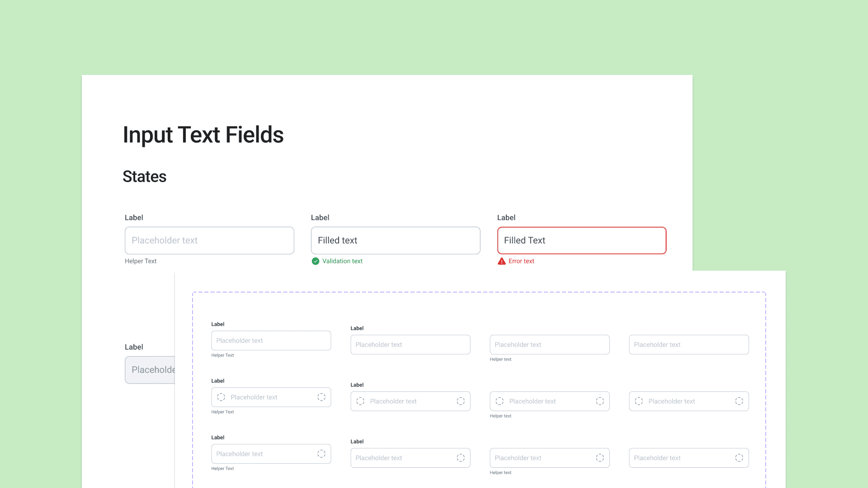Click right icon placeholder in first-column third-row field
868x488 pixels.
point(321,454)
